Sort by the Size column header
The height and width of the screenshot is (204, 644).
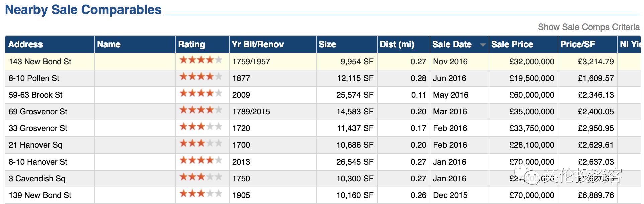(x=327, y=44)
